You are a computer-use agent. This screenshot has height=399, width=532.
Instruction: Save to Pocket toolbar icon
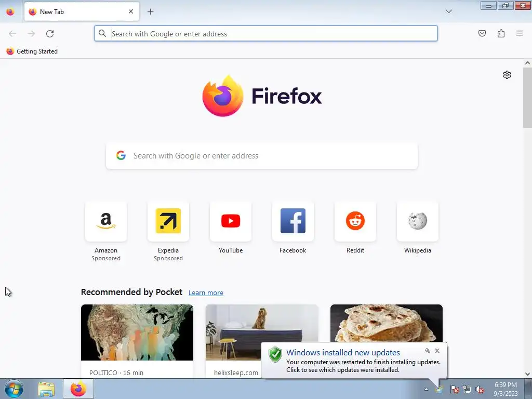[x=482, y=33]
